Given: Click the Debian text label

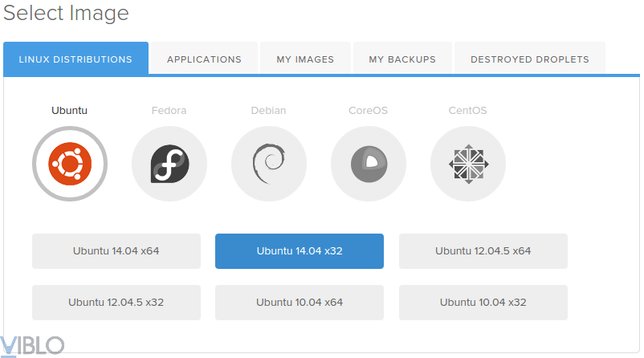Looking at the screenshot, I should pos(268,111).
